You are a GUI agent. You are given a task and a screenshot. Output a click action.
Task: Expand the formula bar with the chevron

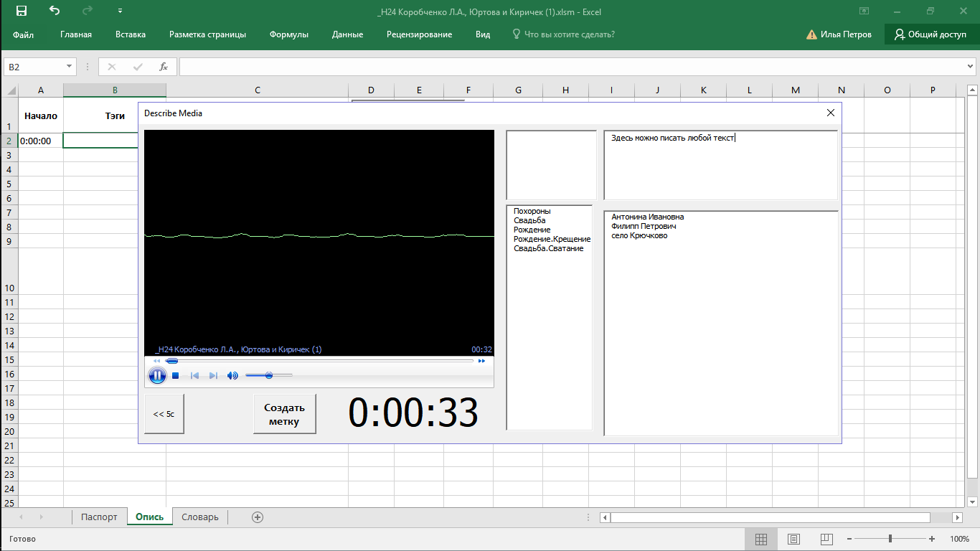point(971,67)
